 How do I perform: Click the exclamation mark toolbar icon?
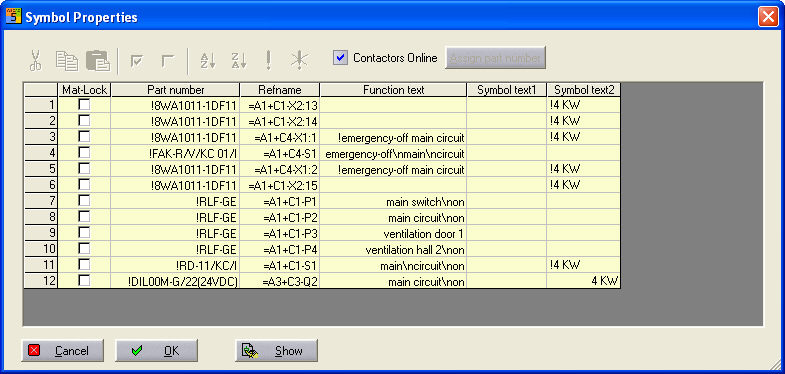pyautogui.click(x=269, y=60)
